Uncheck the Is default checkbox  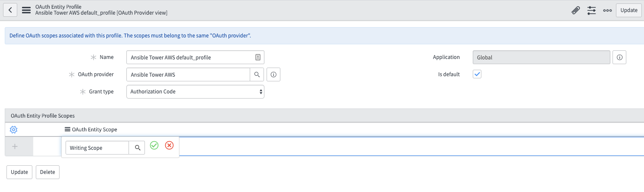477,74
